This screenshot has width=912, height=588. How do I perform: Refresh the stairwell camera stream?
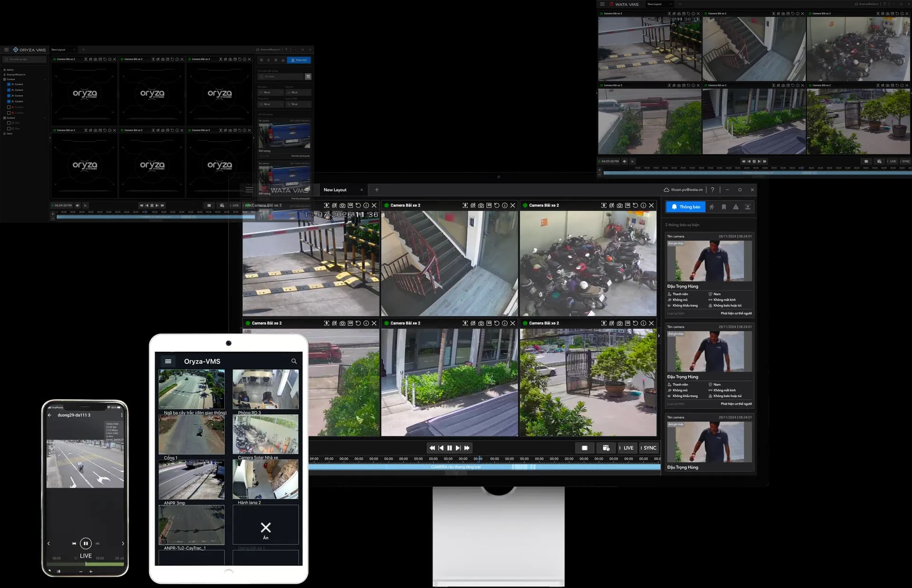(497, 205)
